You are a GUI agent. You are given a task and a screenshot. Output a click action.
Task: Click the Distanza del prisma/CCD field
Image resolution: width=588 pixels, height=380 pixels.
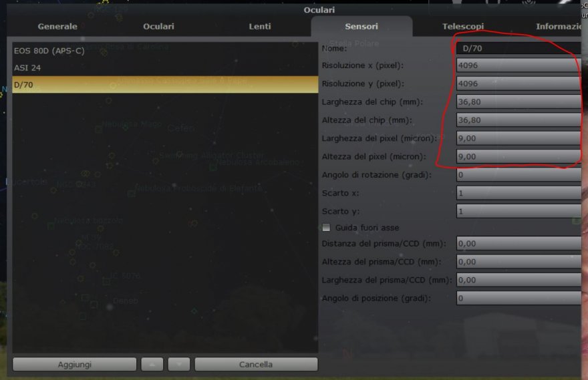tap(519, 244)
